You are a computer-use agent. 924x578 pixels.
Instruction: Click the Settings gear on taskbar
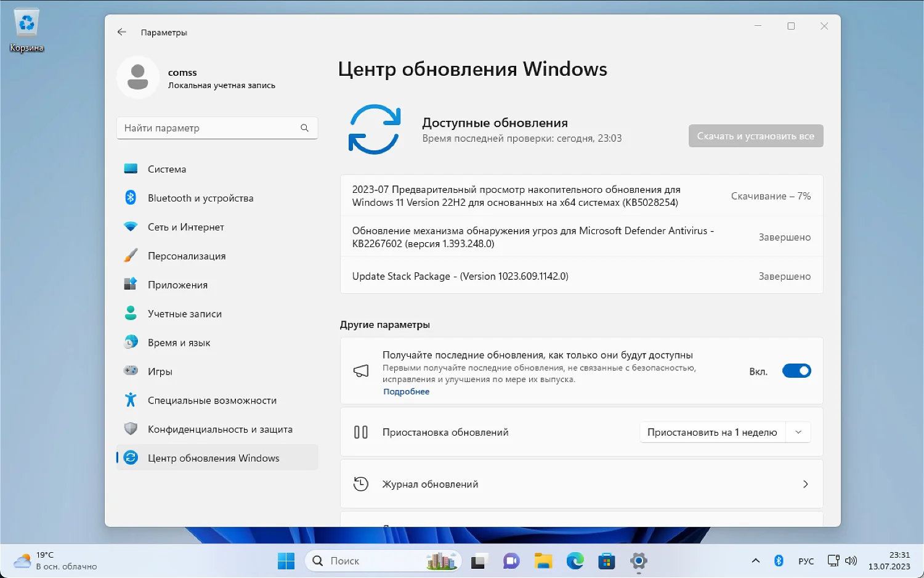point(639,561)
